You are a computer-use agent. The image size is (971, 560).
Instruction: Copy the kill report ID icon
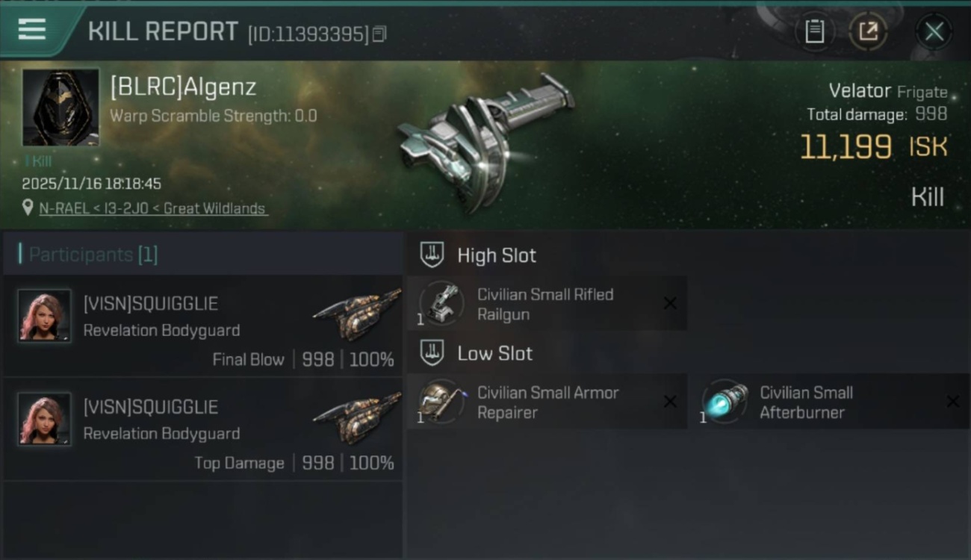(x=379, y=34)
